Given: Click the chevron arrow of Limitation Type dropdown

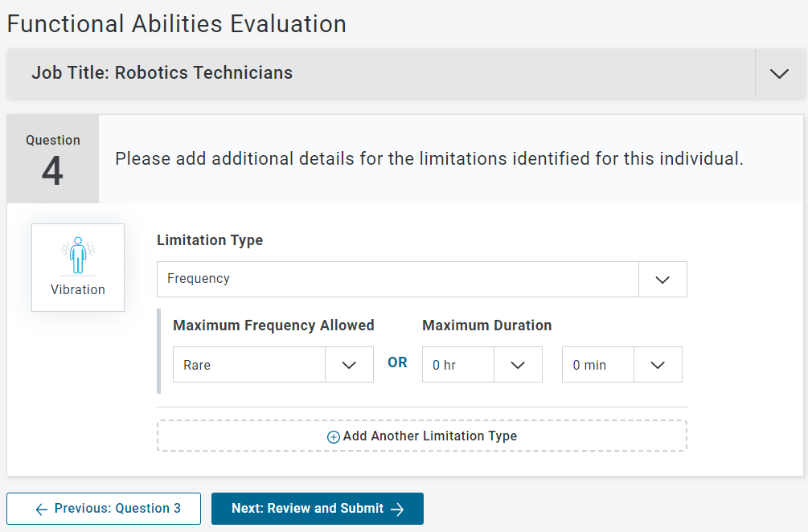Looking at the screenshot, I should [662, 279].
